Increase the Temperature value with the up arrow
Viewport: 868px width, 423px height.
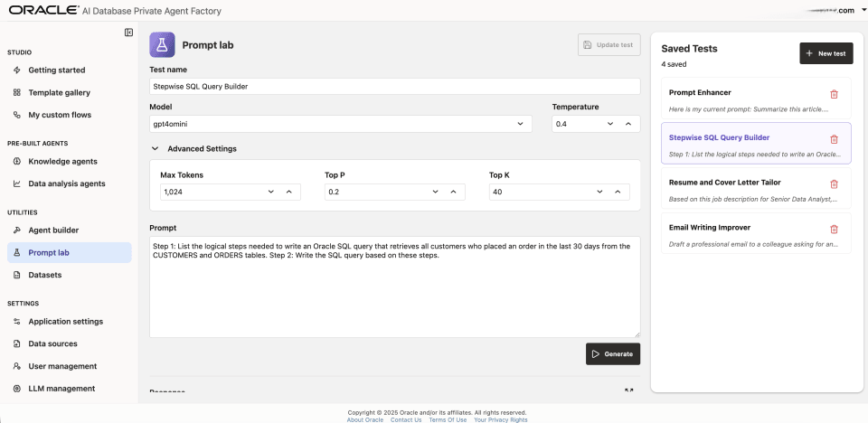(x=628, y=124)
